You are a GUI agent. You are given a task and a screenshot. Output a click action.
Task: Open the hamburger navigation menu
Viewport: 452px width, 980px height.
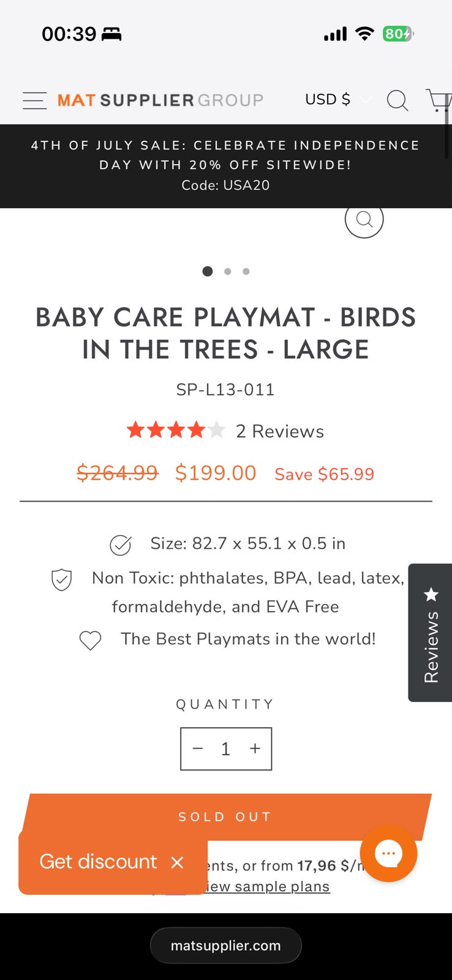(x=34, y=100)
